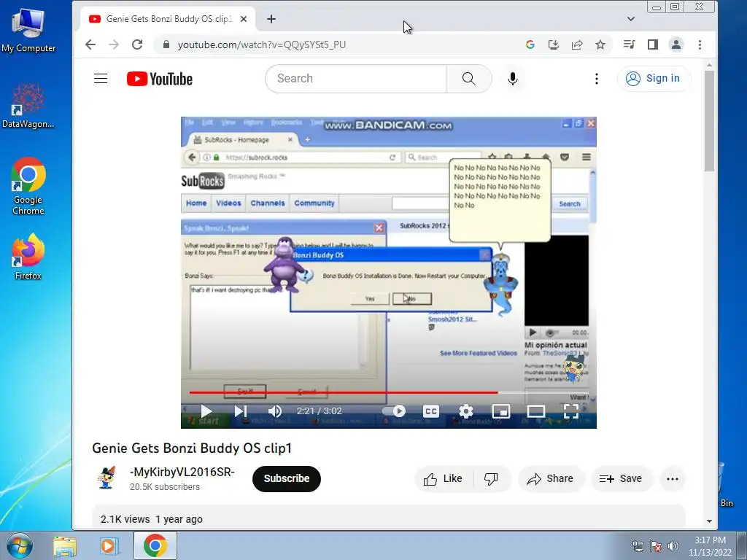Open the YouTube guide hamburger menu
747x560 pixels.
101,79
